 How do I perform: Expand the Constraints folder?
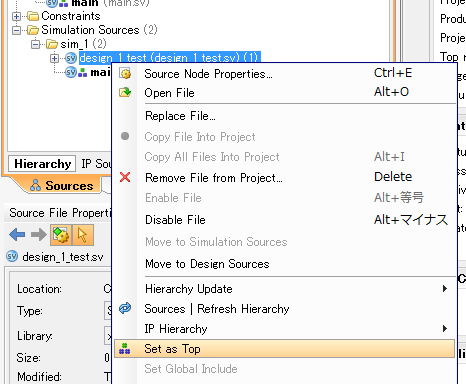(x=16, y=16)
